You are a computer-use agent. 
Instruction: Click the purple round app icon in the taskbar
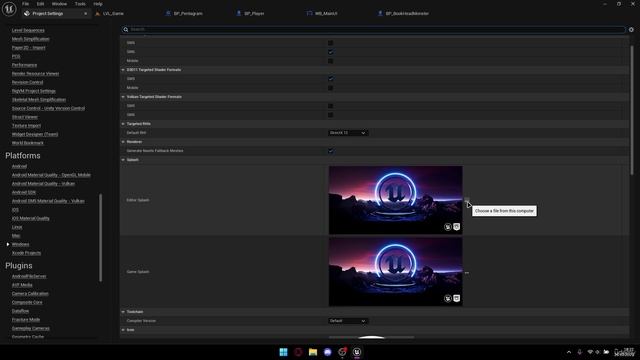pyautogui.click(x=328, y=352)
